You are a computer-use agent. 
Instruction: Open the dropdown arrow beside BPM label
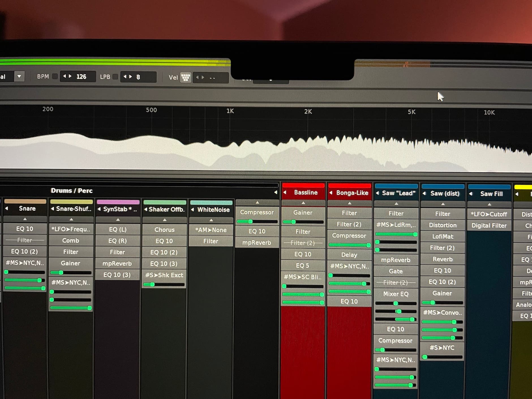pyautogui.click(x=19, y=76)
